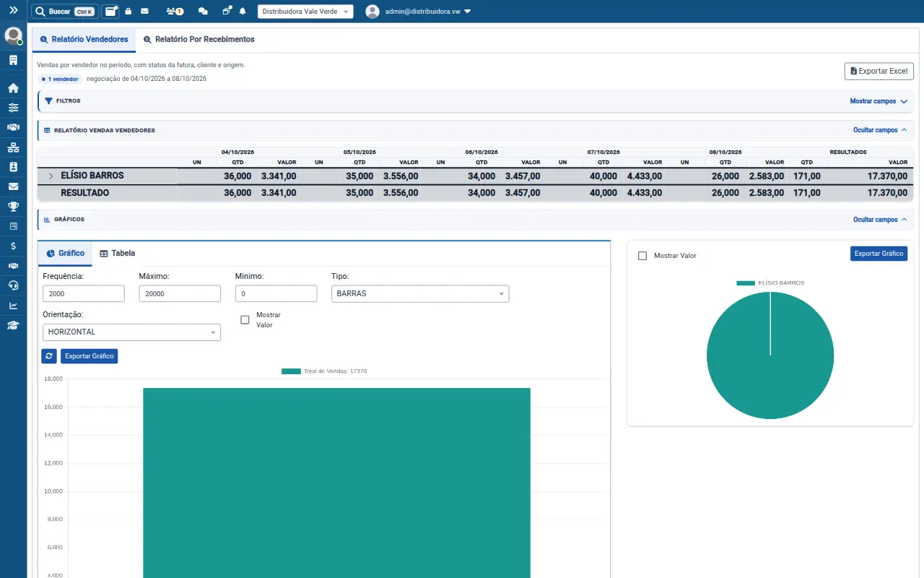Switch to the Tabela tab
Image resolution: width=924 pixels, height=578 pixels.
(x=118, y=254)
